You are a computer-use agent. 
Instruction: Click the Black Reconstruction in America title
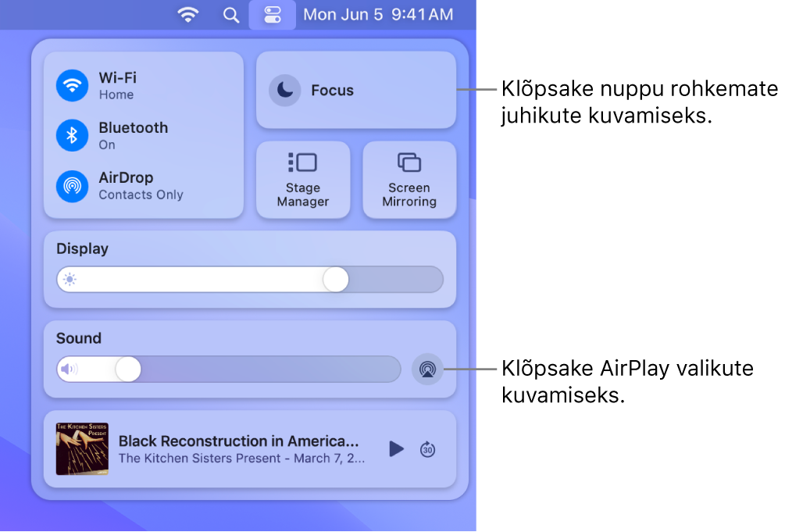point(239,441)
